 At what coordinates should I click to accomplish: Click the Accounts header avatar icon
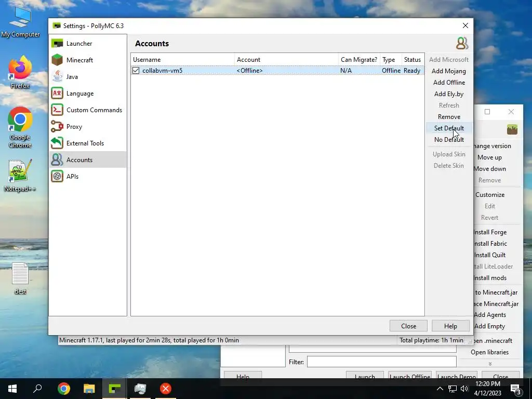pos(462,44)
